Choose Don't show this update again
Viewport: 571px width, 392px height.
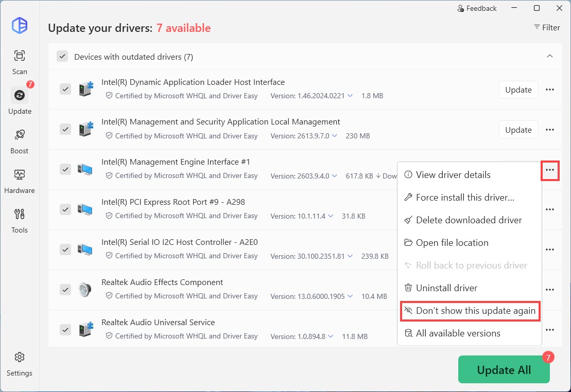[x=470, y=311]
